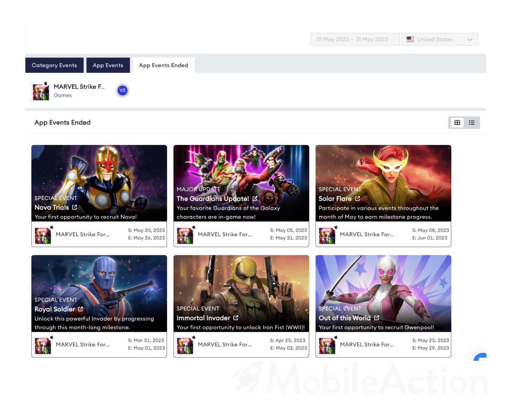Switch to list view layout
The width and height of the screenshot is (513, 420).
point(471,123)
